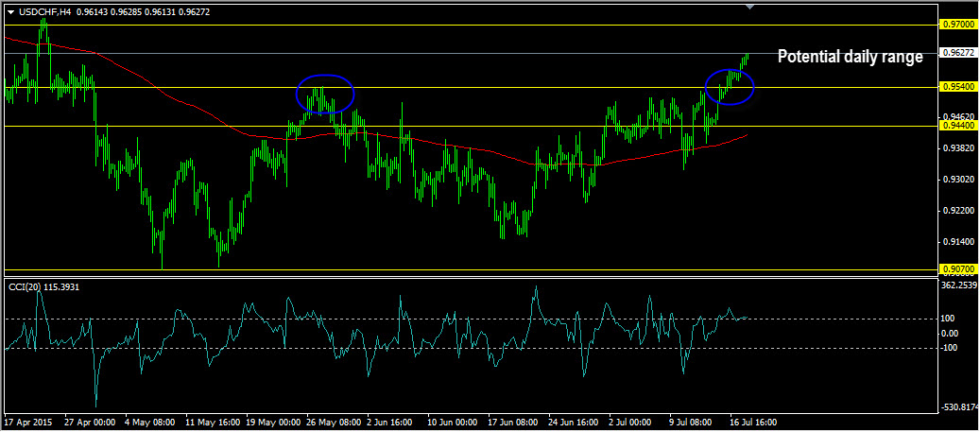980x432 pixels.
Task: Click the '2 Jun 16:00' date on the time axis
Action: (x=387, y=423)
